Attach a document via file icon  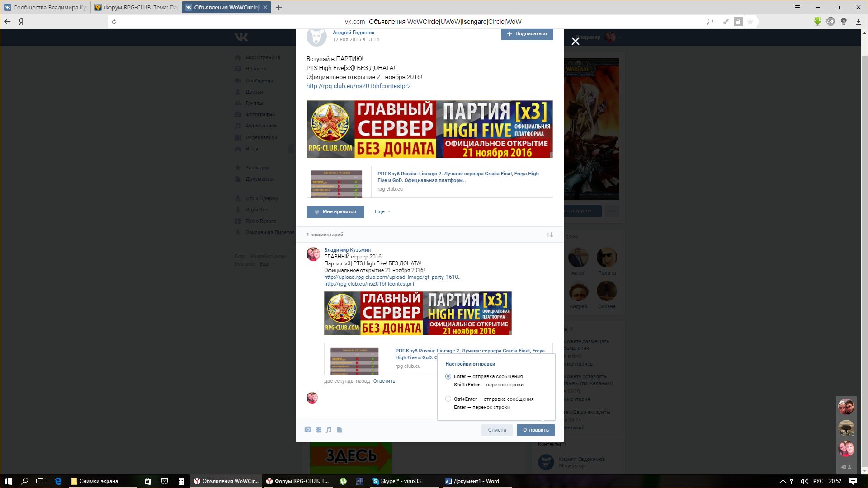(x=340, y=430)
